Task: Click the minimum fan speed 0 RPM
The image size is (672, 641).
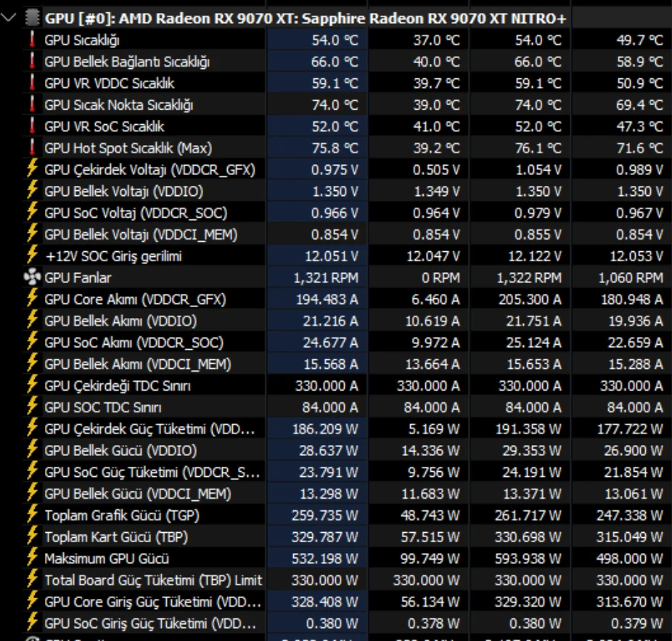Action: tap(441, 278)
